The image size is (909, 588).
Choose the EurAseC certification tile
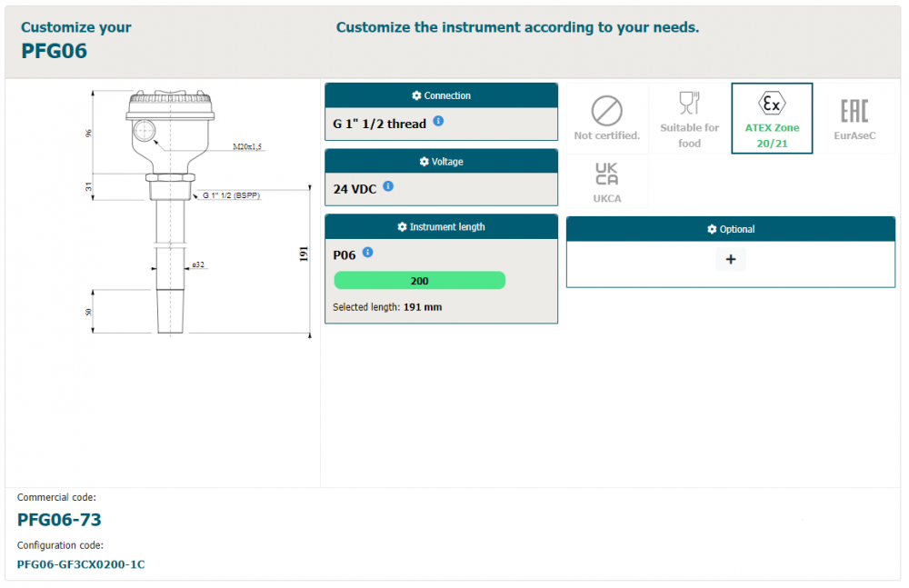tap(854, 118)
